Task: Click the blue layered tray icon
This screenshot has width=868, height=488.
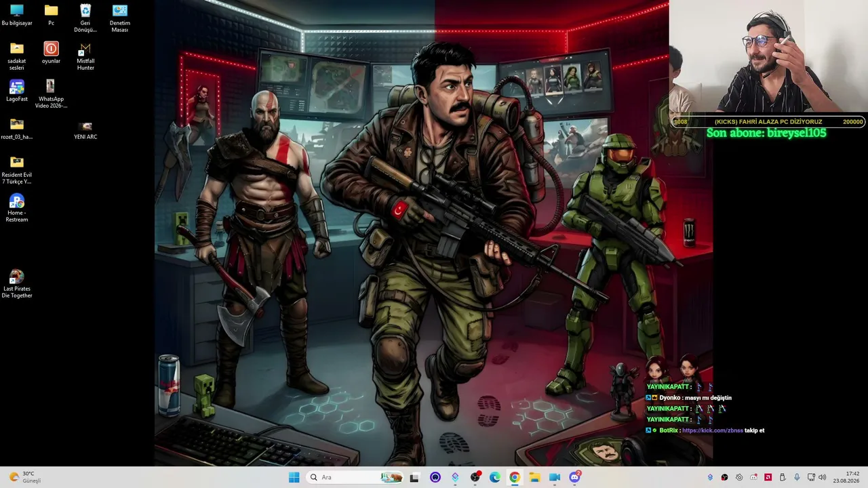Action: (x=710, y=477)
